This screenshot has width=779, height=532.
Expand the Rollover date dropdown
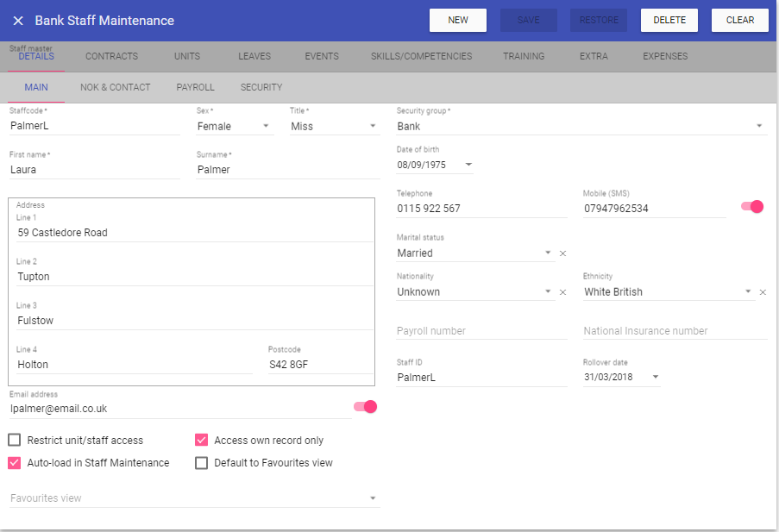655,378
